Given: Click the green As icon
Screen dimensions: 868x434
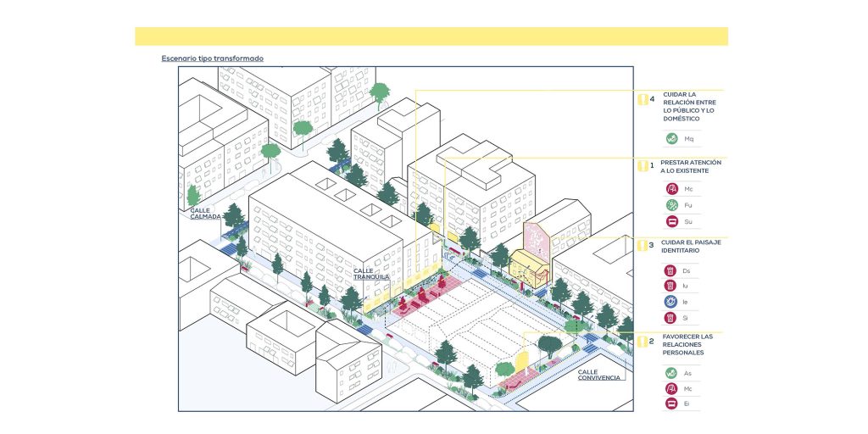Looking at the screenshot, I should point(671,372).
